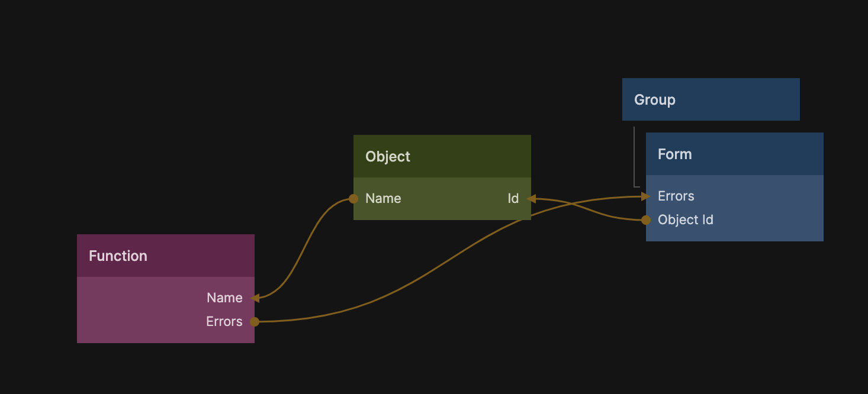Click the hierarchy line linking Group to Form

point(634,157)
